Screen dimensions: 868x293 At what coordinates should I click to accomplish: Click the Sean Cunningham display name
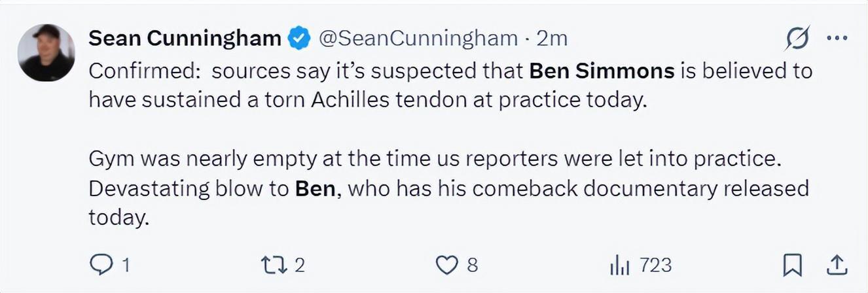(x=185, y=39)
